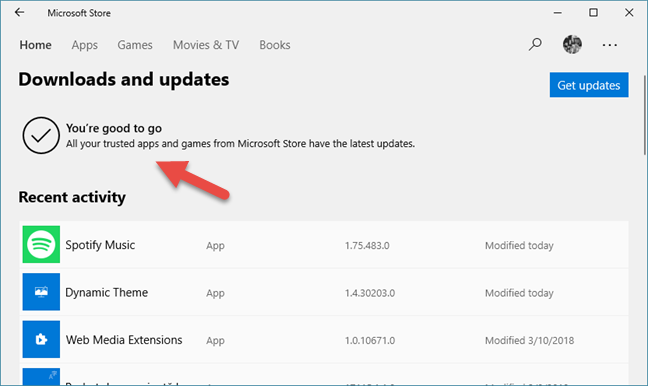
Task: Select the Spotify Music app name
Action: tap(100, 245)
